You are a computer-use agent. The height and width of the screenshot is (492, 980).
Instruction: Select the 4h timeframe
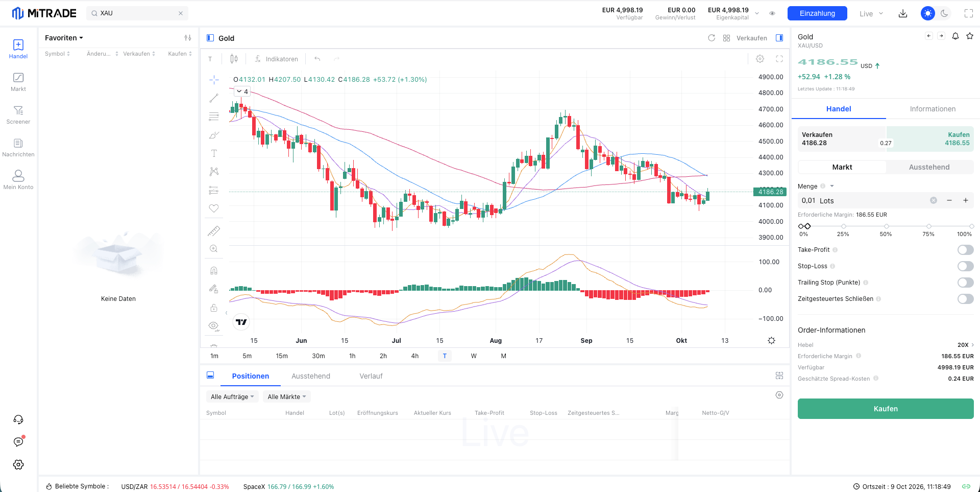coord(415,356)
